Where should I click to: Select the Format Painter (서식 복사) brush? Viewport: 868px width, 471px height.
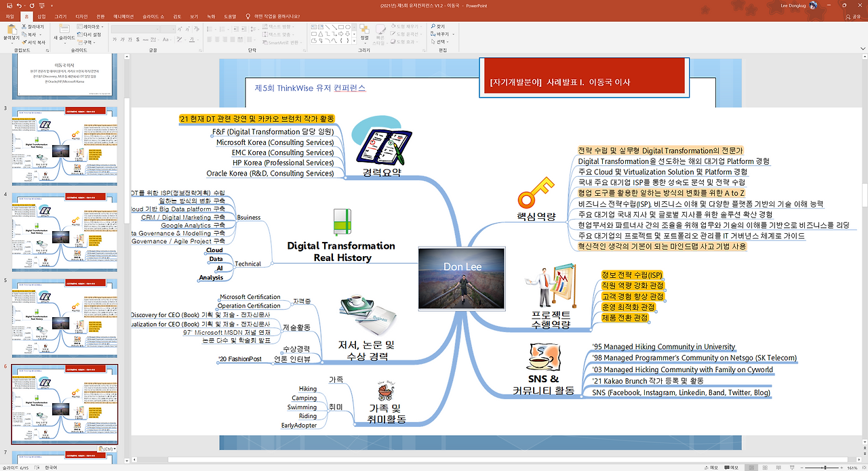click(33, 43)
